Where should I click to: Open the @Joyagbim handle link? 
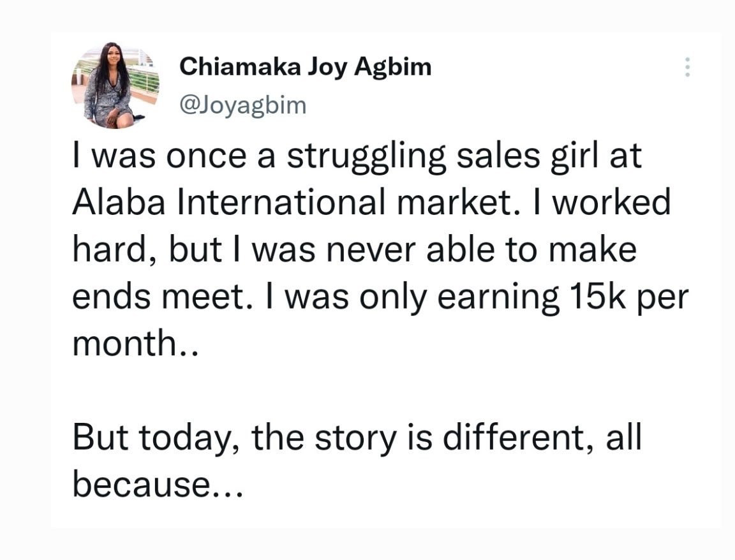(x=243, y=105)
